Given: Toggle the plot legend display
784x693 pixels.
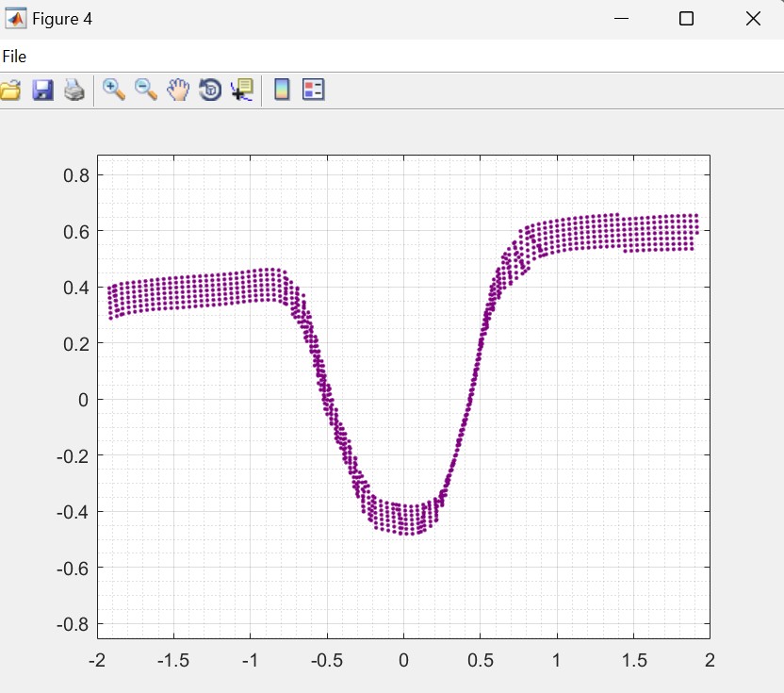Looking at the screenshot, I should [x=313, y=90].
